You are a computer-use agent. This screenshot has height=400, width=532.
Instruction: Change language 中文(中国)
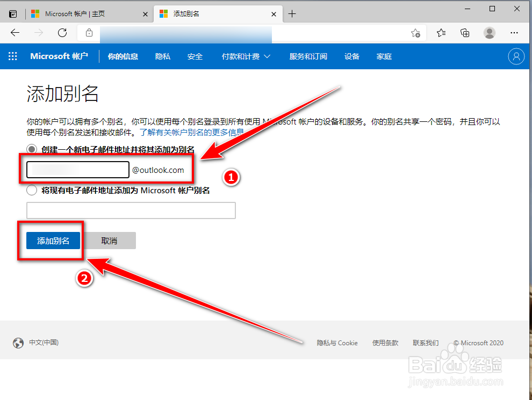point(44,343)
